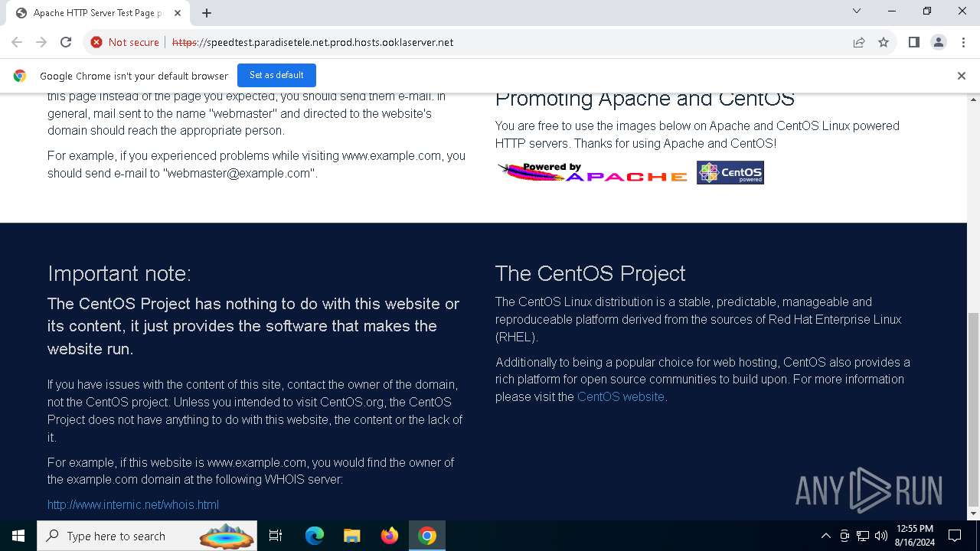Reload the page with the refresh icon
The height and width of the screenshot is (551, 980).
click(x=66, y=42)
